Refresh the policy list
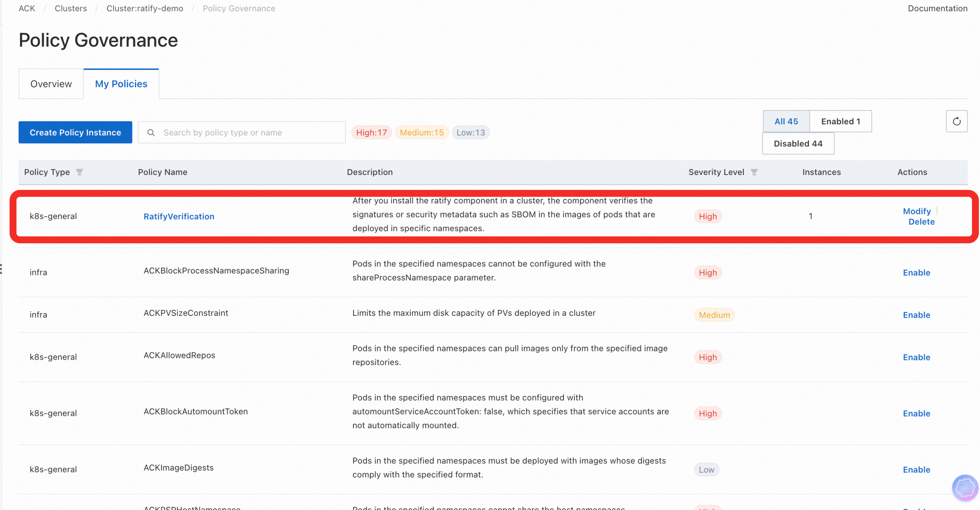 pos(957,121)
